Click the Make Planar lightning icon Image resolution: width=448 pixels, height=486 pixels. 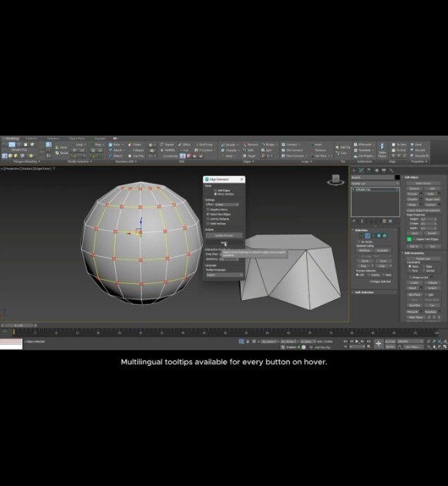click(382, 147)
